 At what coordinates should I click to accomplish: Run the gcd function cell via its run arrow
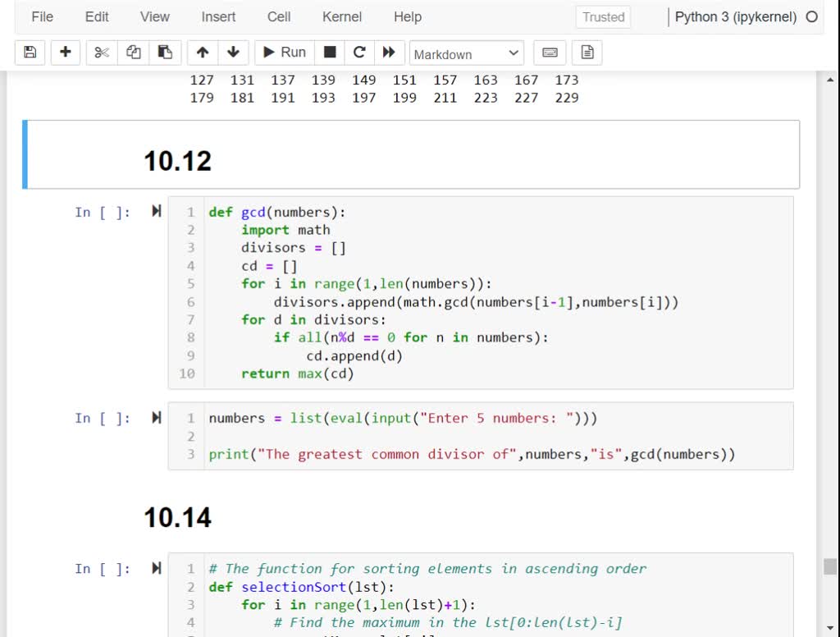pos(156,211)
